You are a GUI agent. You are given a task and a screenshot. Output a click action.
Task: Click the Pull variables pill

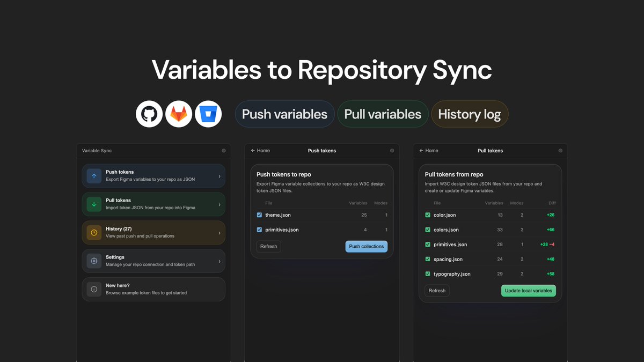coord(383,114)
